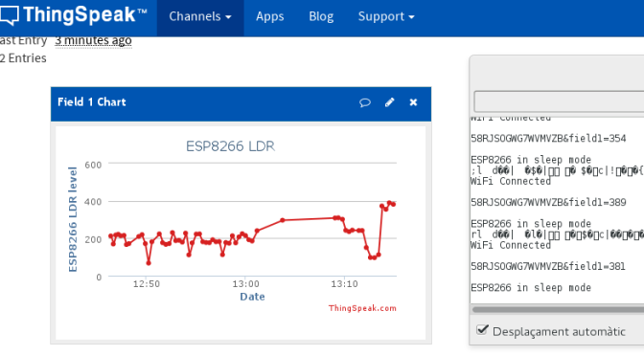Click the data point just after 13:00
Screen dimensions: 644x356
(x=258, y=231)
